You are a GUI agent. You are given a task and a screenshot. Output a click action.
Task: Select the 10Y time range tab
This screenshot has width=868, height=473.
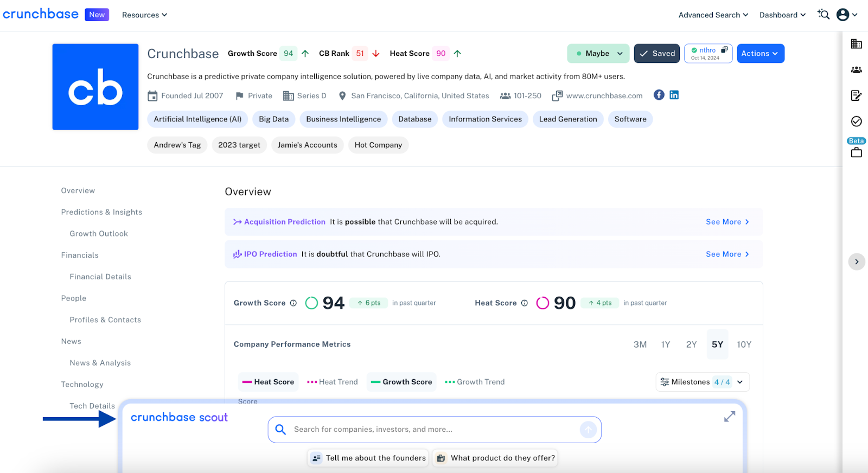pyautogui.click(x=744, y=344)
